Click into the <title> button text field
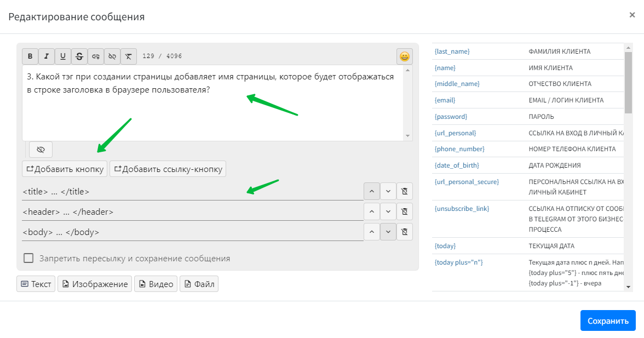 click(x=192, y=192)
